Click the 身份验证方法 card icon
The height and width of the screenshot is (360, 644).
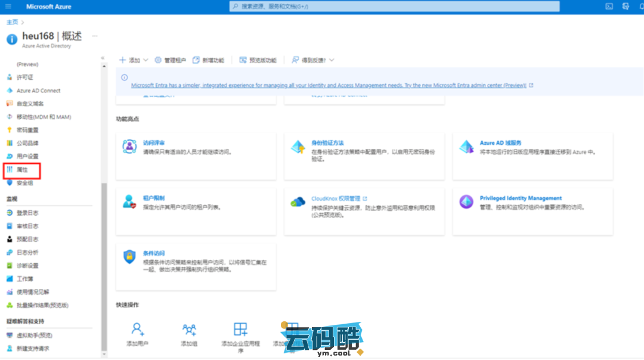coord(298,147)
